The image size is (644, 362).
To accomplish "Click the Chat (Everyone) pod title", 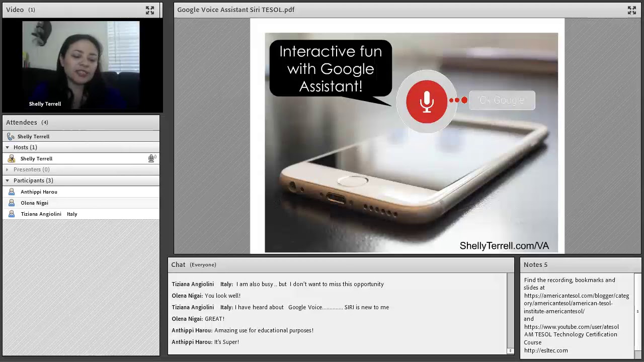I will pyautogui.click(x=194, y=264).
